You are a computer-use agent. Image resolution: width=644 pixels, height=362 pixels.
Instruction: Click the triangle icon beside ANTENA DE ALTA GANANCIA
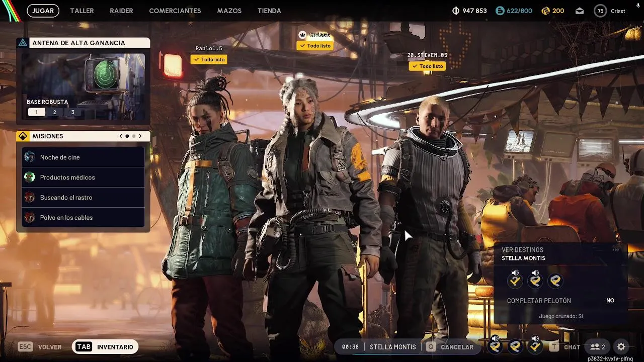point(23,43)
